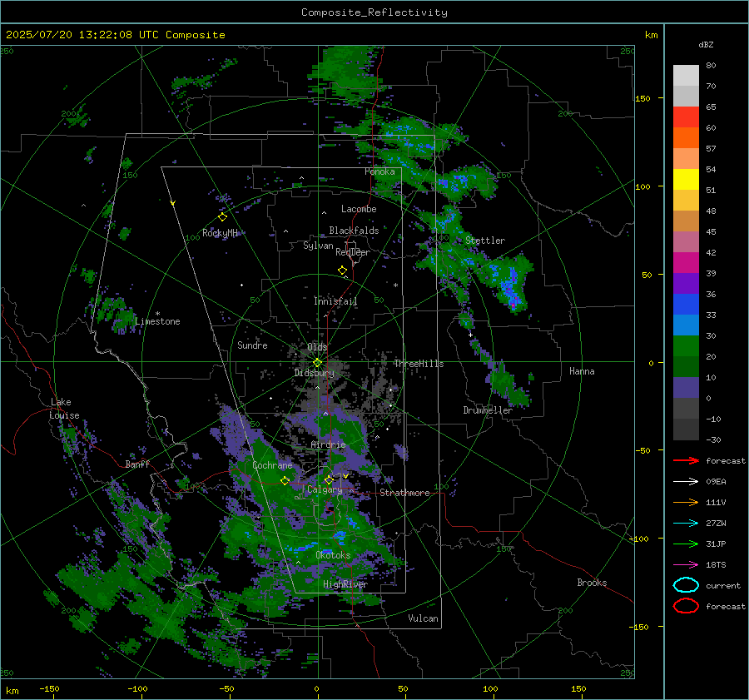This screenshot has width=749, height=700.
Task: Click the white 09EA arrow icon
Action: [x=686, y=482]
